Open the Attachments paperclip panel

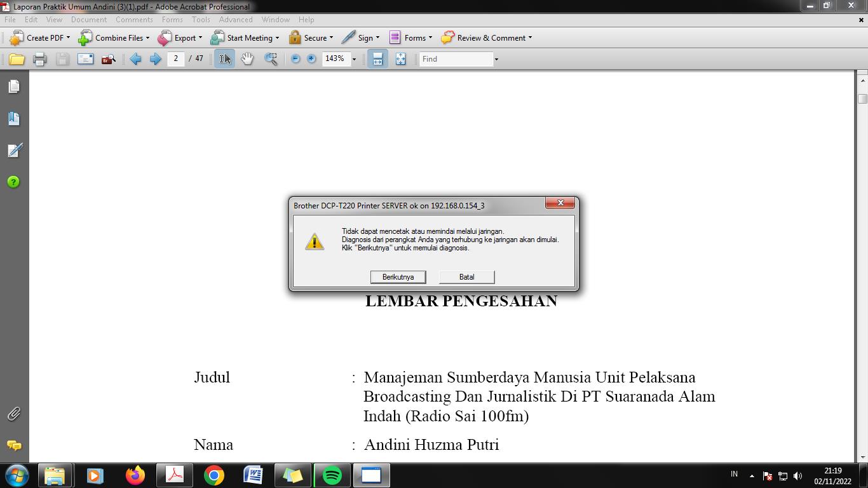(x=14, y=414)
